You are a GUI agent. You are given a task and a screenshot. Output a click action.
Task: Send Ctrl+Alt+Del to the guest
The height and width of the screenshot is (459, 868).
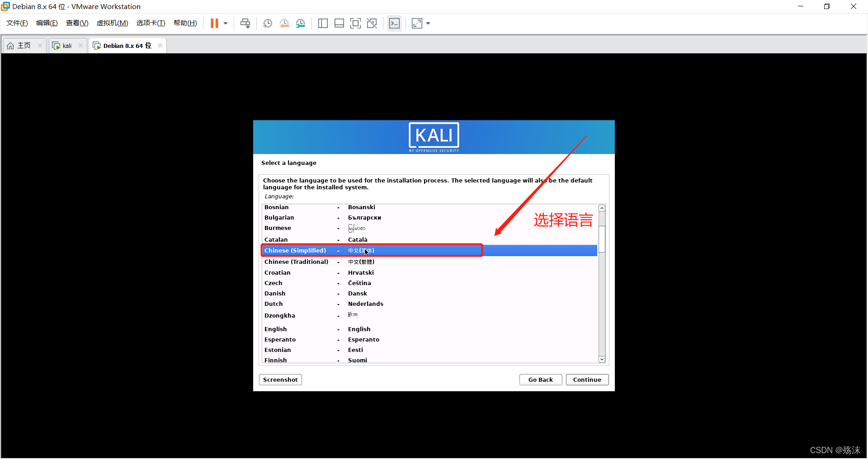click(x=245, y=23)
